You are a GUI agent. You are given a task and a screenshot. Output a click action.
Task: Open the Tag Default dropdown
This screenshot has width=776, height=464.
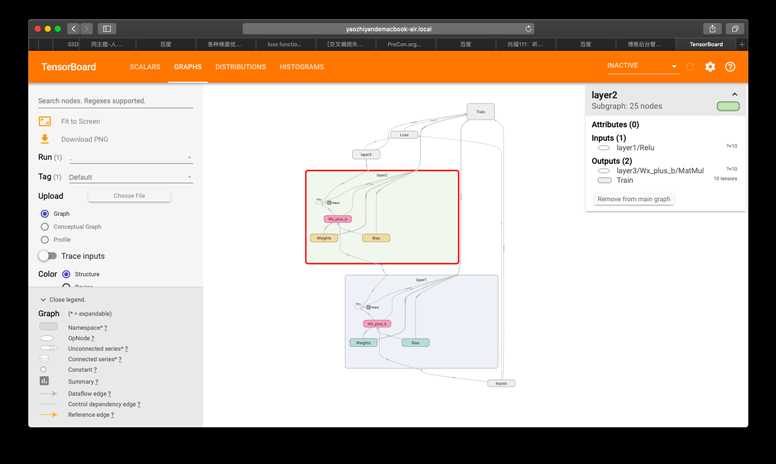(x=131, y=177)
